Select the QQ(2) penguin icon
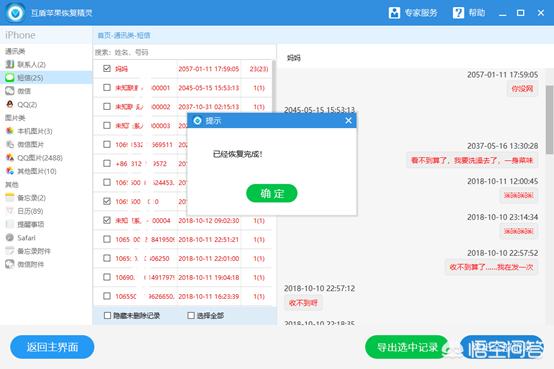The image size is (554, 369). pos(10,104)
